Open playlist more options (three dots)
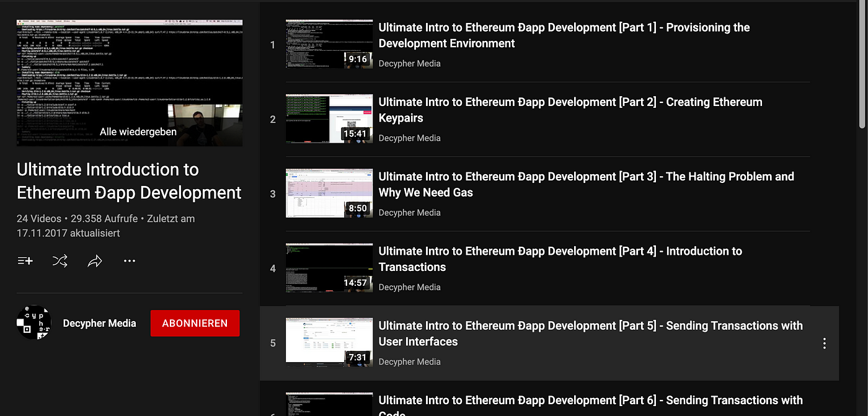 click(130, 261)
